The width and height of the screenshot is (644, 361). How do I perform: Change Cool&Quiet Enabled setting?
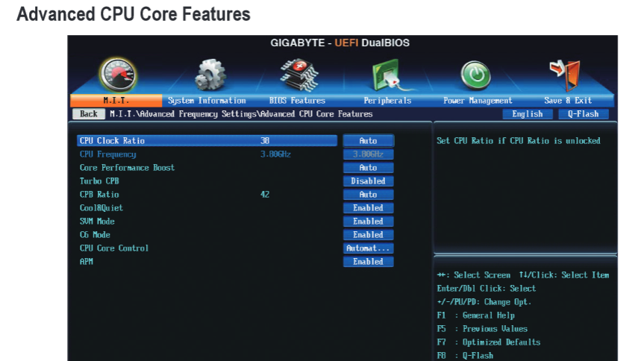pos(369,208)
